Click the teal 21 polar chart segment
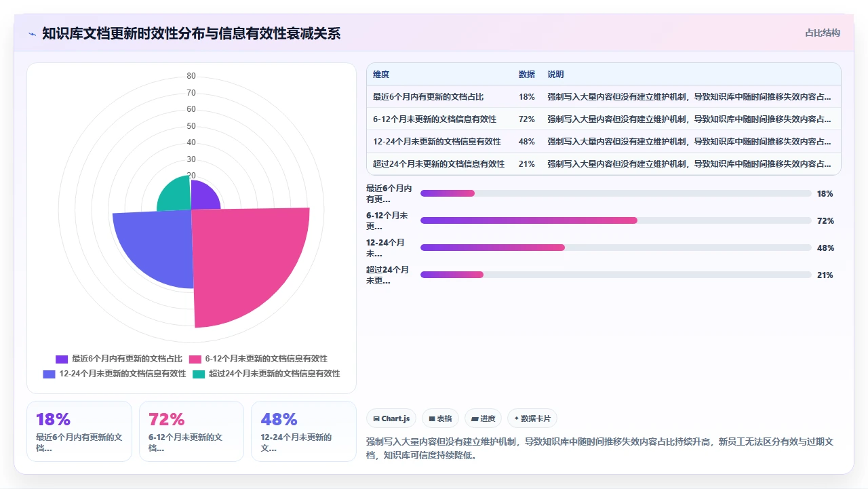Viewport: 868px width, 489px height. 175,195
